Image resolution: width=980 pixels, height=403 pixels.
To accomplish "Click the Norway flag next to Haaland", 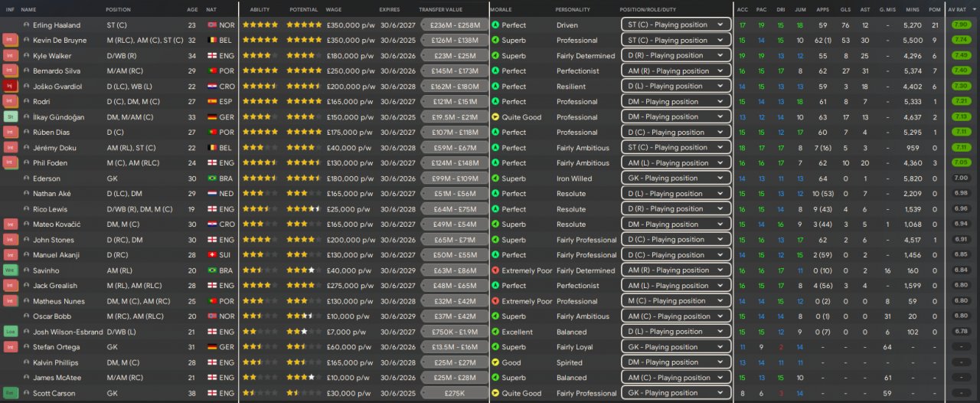I will (x=212, y=25).
